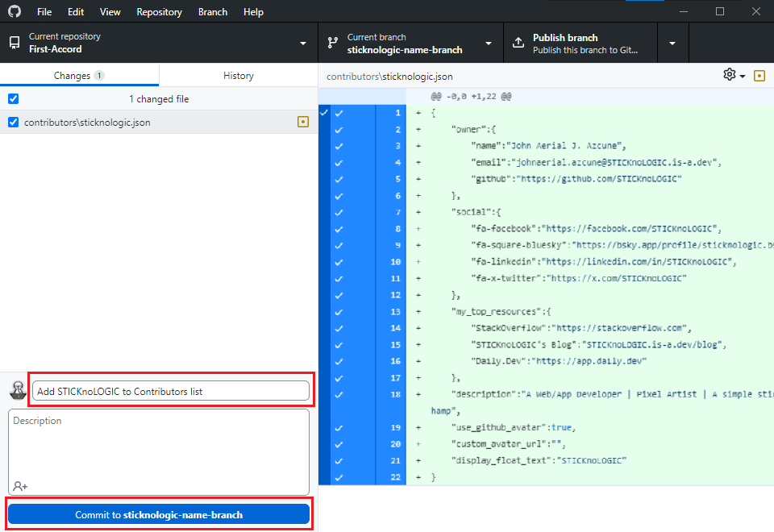Minimize the GitHub Desktop window

pyautogui.click(x=684, y=11)
